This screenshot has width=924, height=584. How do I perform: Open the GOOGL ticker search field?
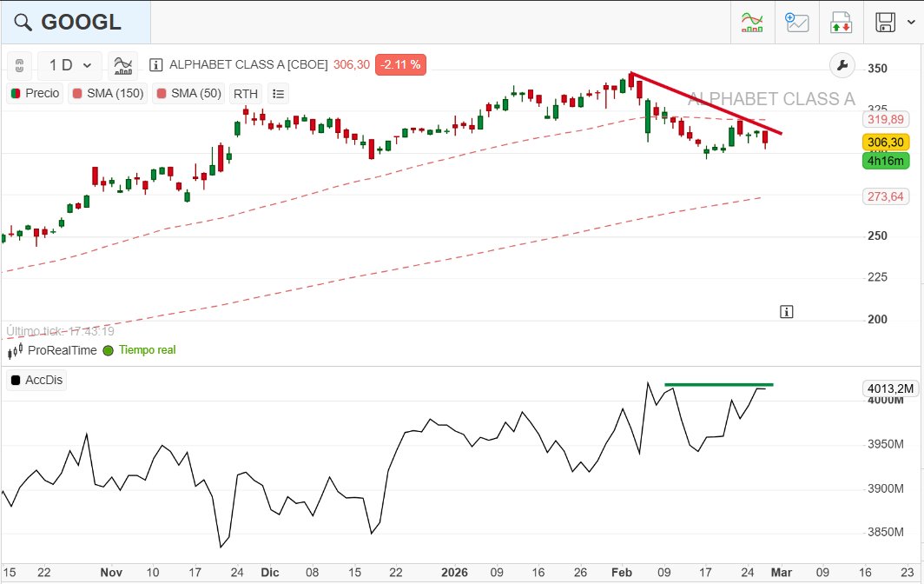pyautogui.click(x=76, y=23)
